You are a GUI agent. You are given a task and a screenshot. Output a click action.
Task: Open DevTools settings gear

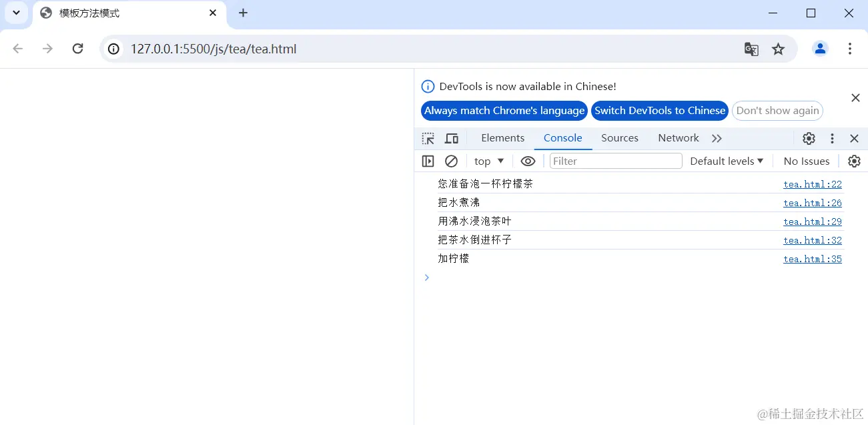click(x=809, y=139)
